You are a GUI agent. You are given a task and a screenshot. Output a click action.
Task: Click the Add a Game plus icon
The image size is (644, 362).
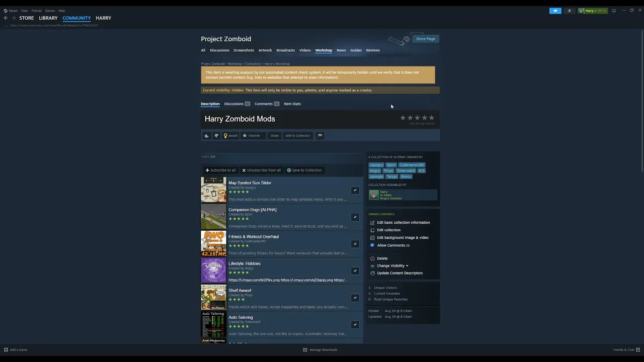[6, 350]
